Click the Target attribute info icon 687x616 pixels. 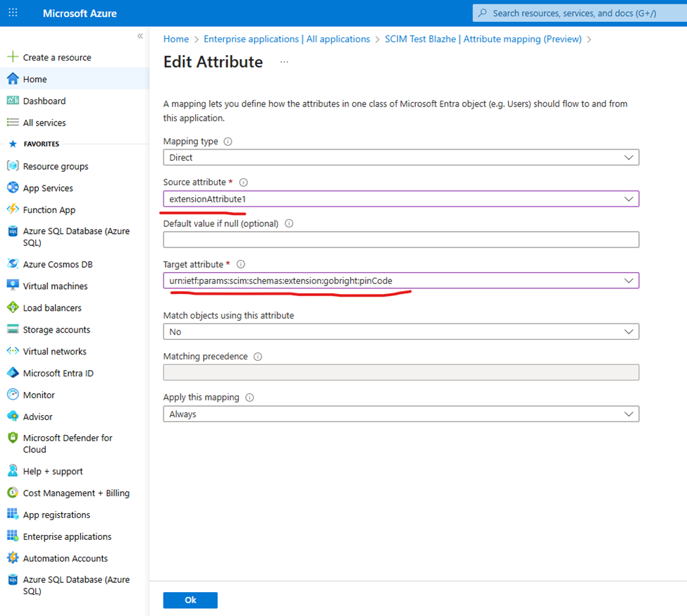coord(240,264)
